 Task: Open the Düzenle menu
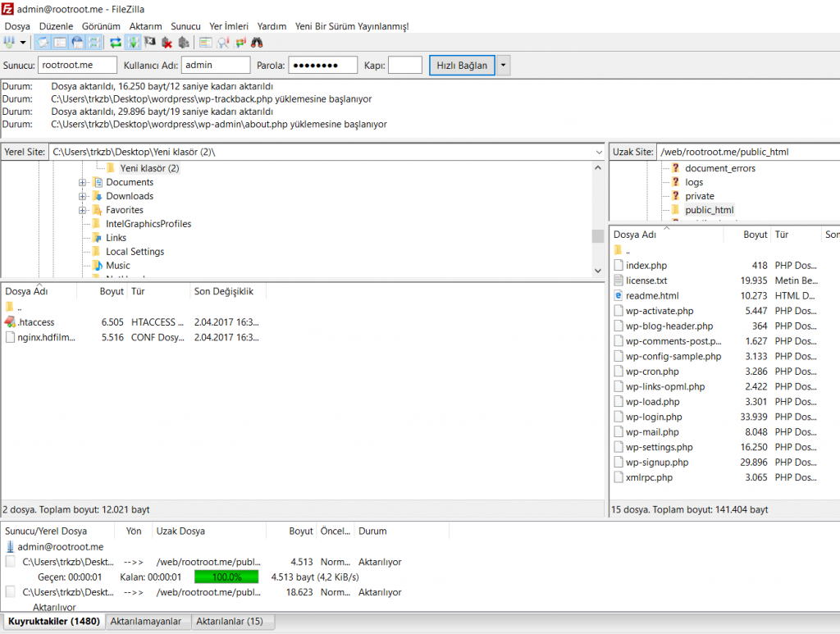56,26
